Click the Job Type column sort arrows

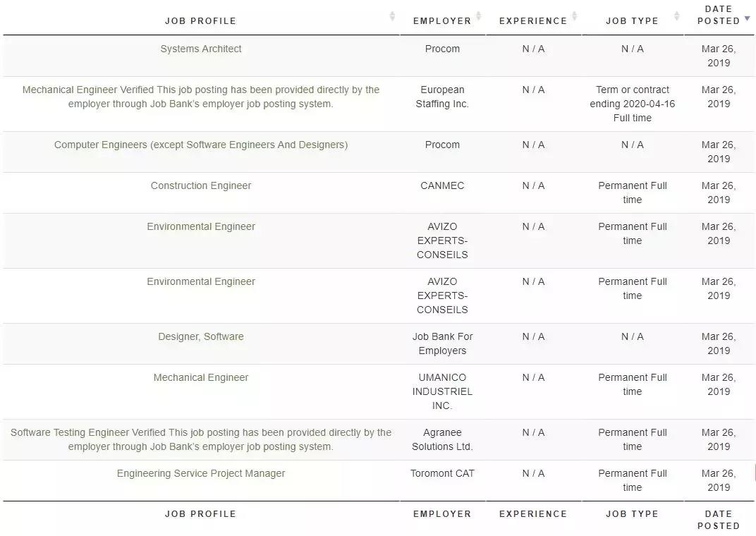click(676, 16)
